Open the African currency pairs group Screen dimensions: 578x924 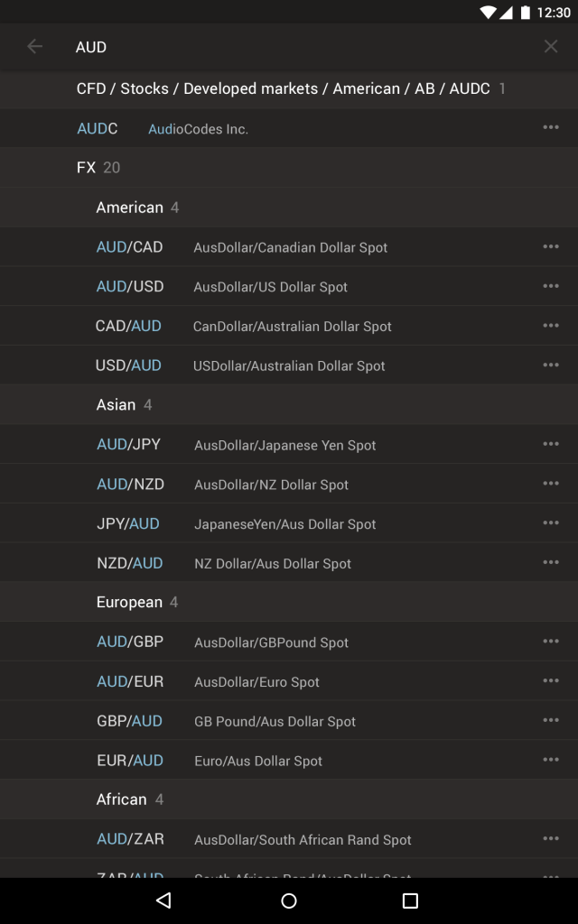[x=123, y=799]
